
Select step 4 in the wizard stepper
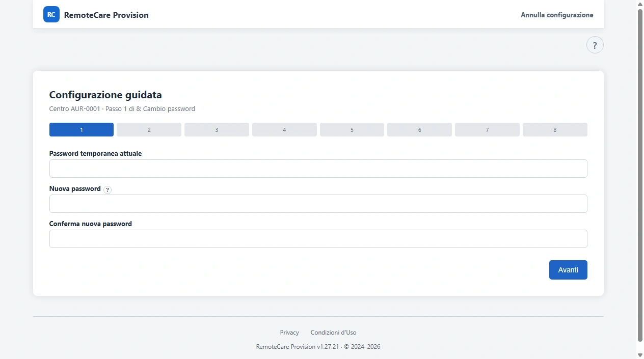point(284,130)
